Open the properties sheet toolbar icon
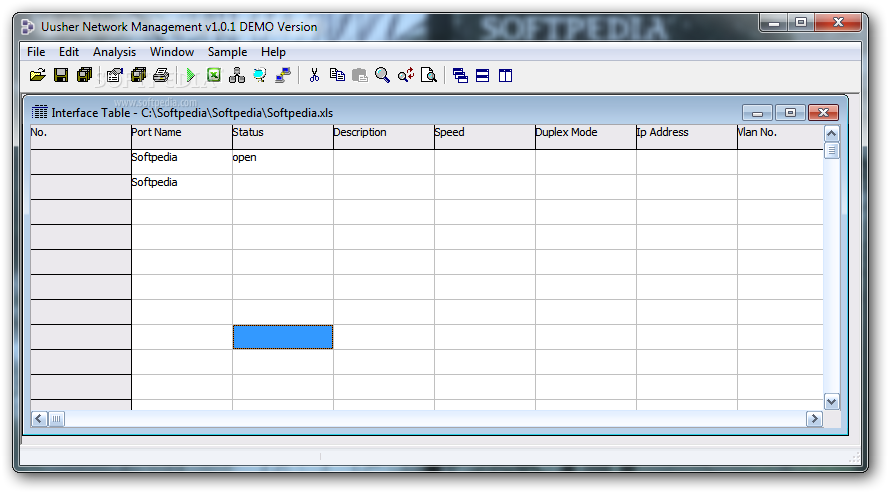Image resolution: width=889 pixels, height=493 pixels. point(115,75)
